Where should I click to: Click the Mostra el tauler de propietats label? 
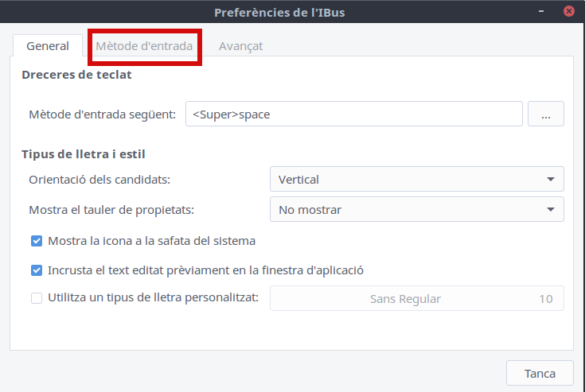coord(111,210)
